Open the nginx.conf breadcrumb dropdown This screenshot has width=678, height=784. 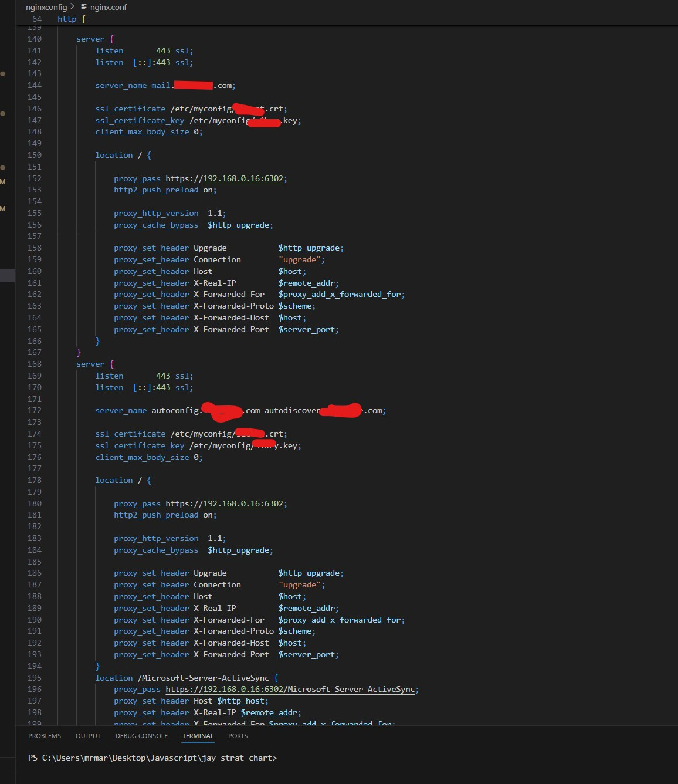(x=108, y=7)
